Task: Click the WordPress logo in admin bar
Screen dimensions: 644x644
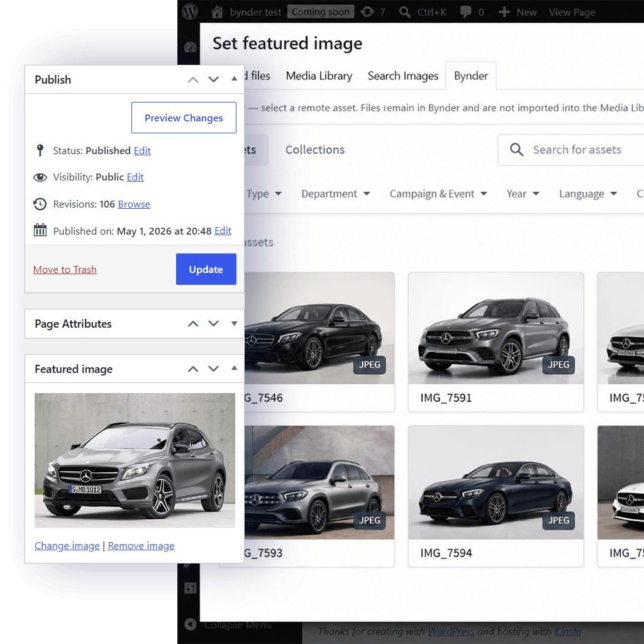Action: [190, 11]
